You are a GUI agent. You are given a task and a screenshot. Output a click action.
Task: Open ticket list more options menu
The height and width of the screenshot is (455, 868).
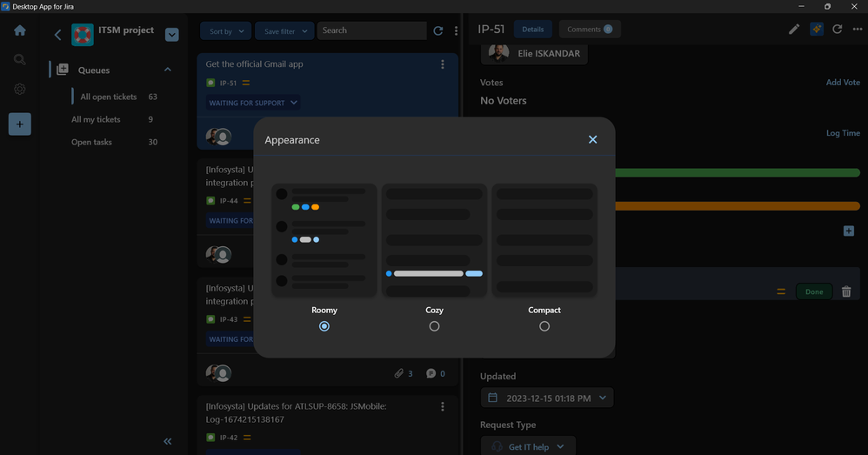[x=456, y=31]
